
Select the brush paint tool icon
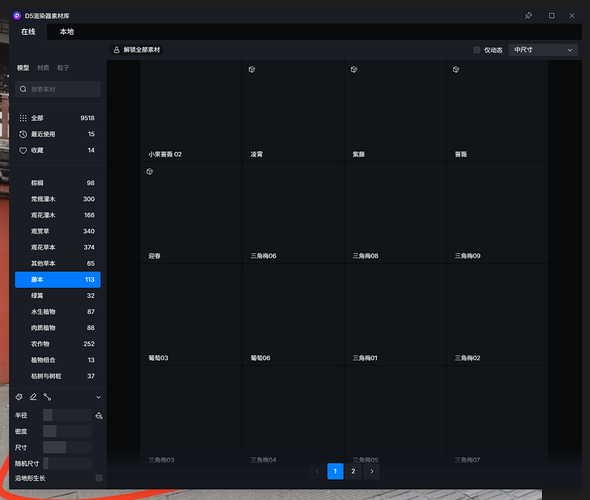19,397
